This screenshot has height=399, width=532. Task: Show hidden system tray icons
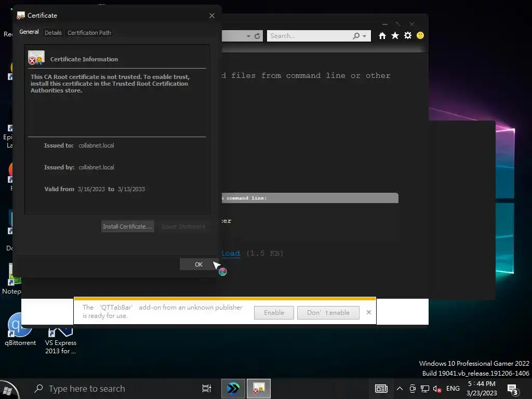point(400,389)
